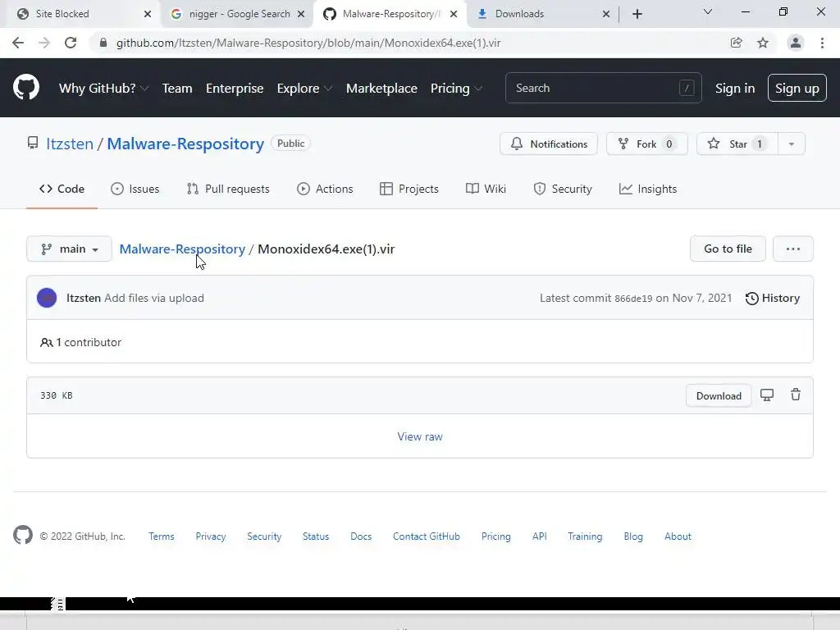
Task: Open the Status footer link
Action: tap(316, 536)
